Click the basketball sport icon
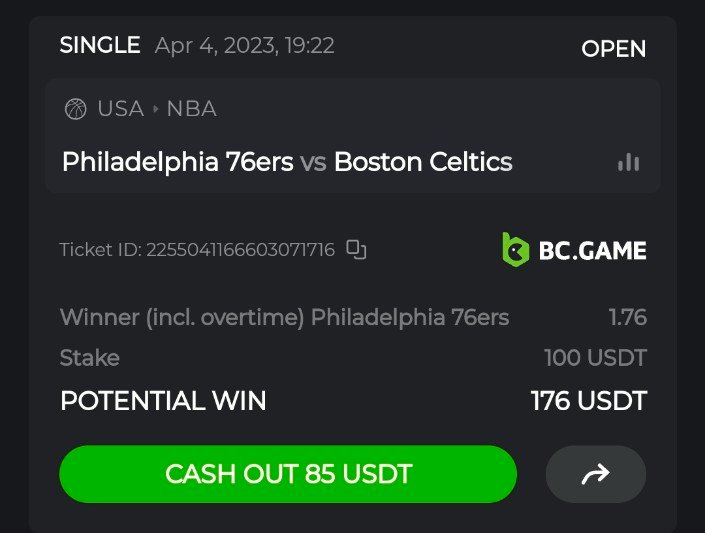The height and width of the screenshot is (533, 705). tap(75, 109)
